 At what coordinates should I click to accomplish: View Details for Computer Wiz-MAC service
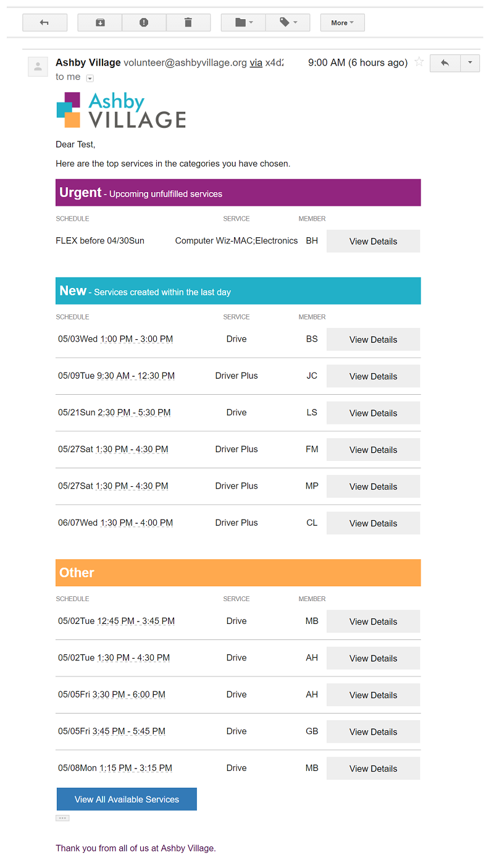point(373,241)
